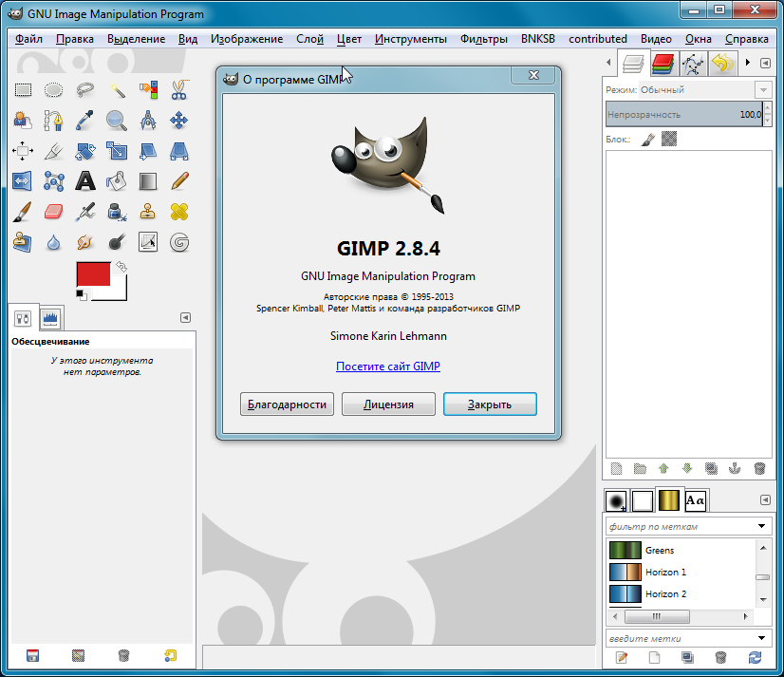
Task: Select the Crop tool
Action: [53, 151]
